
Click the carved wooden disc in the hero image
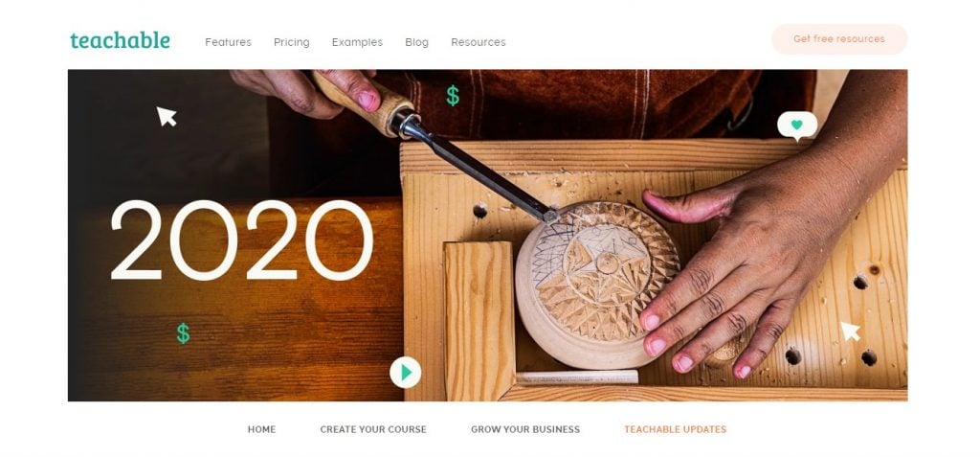[x=597, y=284]
